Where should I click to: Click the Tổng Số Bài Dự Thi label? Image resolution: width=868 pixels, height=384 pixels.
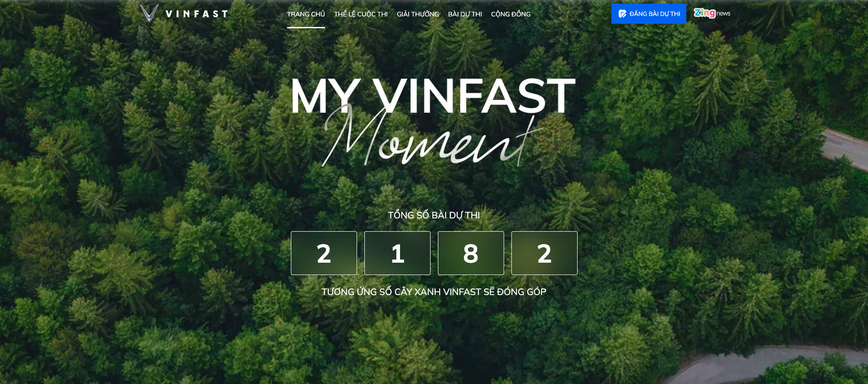(x=434, y=215)
